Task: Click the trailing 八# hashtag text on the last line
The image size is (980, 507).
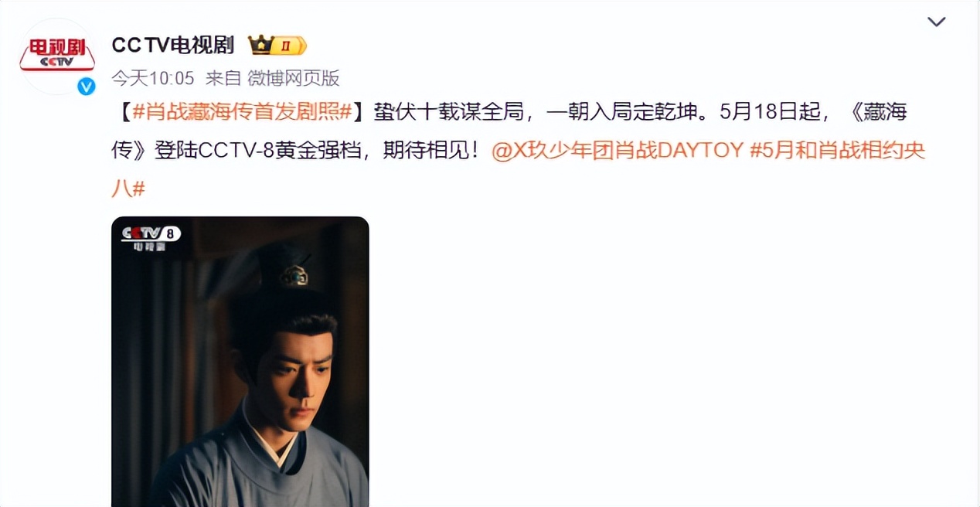Action: click(128, 188)
